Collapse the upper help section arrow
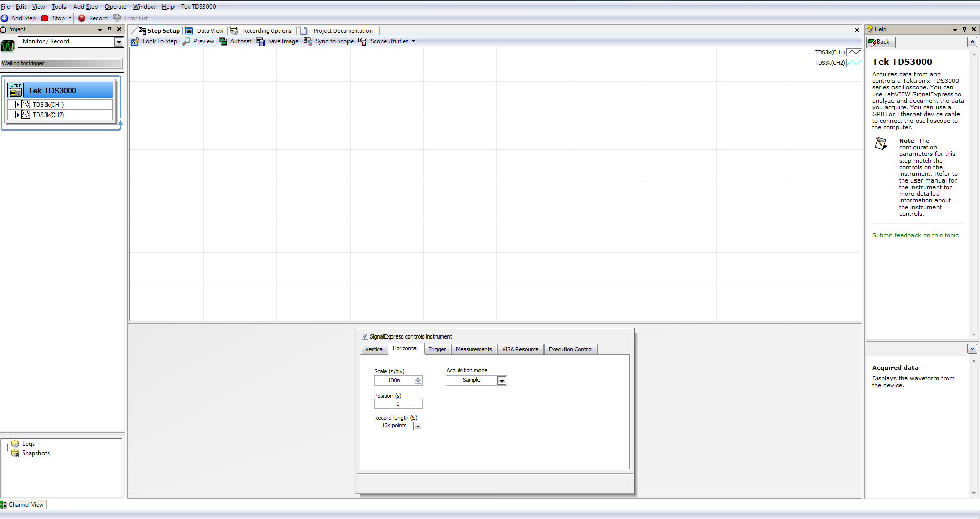Image resolution: width=980 pixels, height=519 pixels. point(972,42)
